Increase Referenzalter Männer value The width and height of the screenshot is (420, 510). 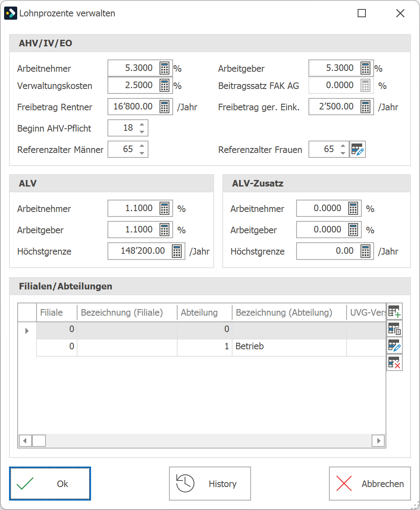pos(142,146)
